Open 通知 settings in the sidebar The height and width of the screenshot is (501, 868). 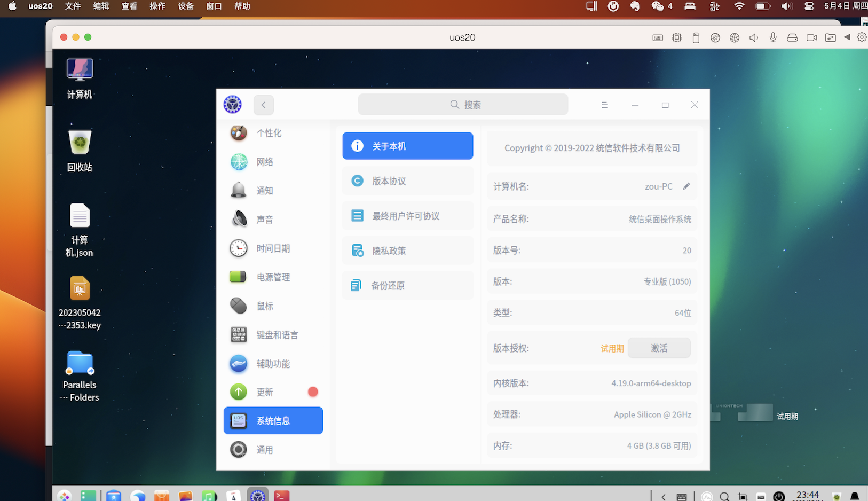coord(273,191)
